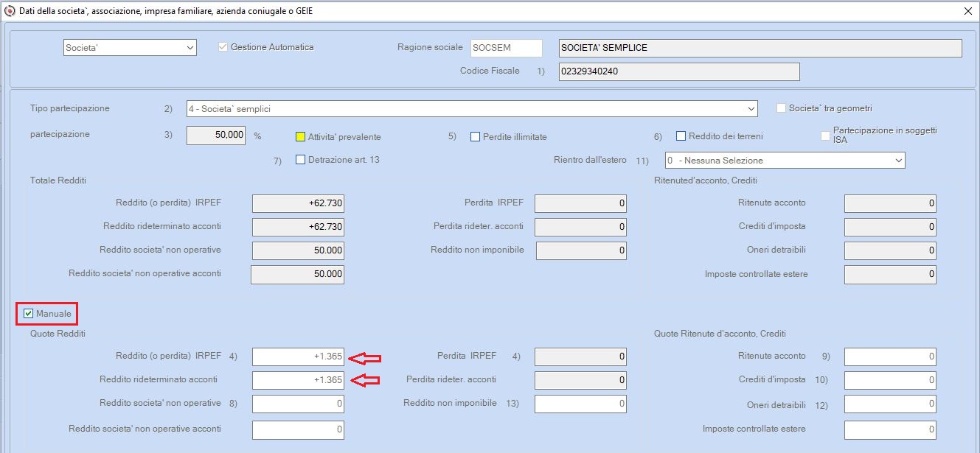
Task: Edit Crediti d'imposta field numbered 10
Action: pyautogui.click(x=890, y=380)
